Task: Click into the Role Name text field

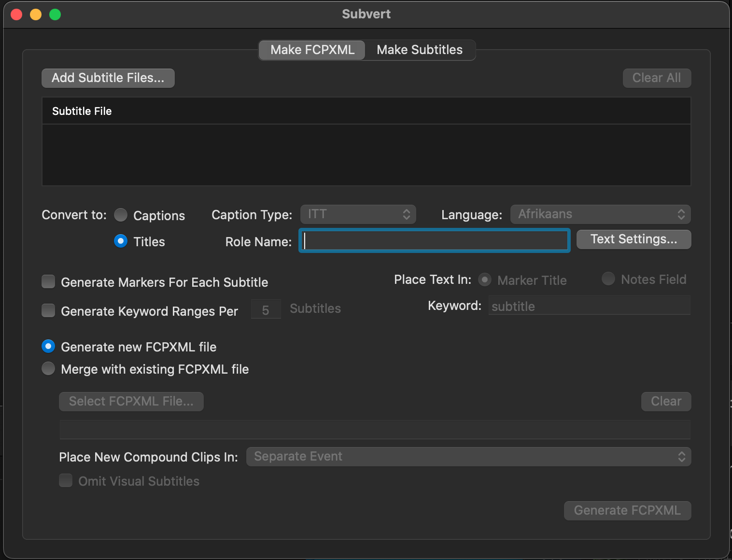Action: click(x=435, y=241)
